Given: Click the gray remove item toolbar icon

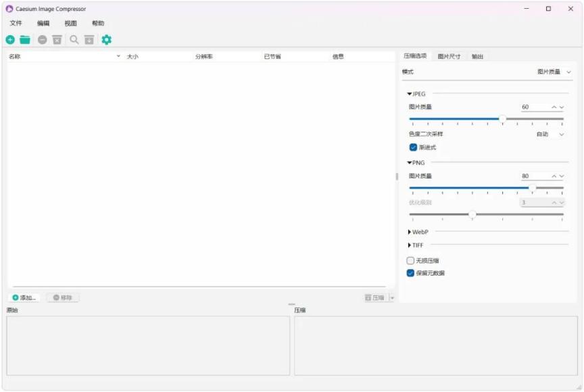Looking at the screenshot, I should click(x=43, y=40).
